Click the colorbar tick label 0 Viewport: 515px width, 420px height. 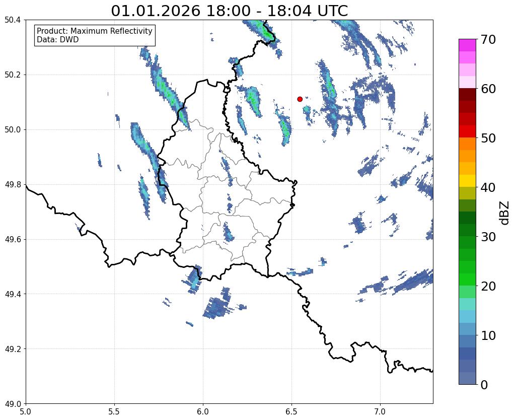point(484,384)
